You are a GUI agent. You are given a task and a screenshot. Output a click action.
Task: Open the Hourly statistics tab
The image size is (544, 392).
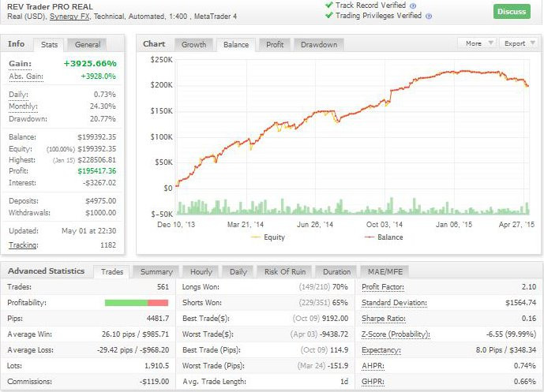pyautogui.click(x=201, y=272)
